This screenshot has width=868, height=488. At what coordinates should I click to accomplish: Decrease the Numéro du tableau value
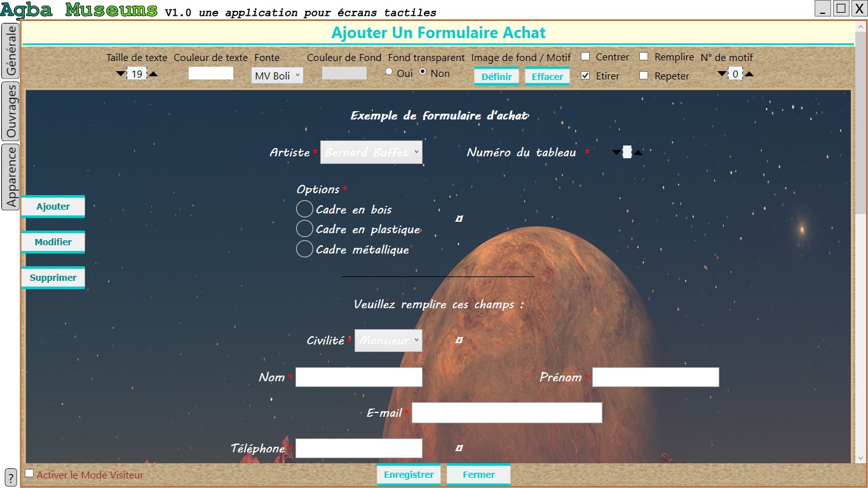click(616, 152)
